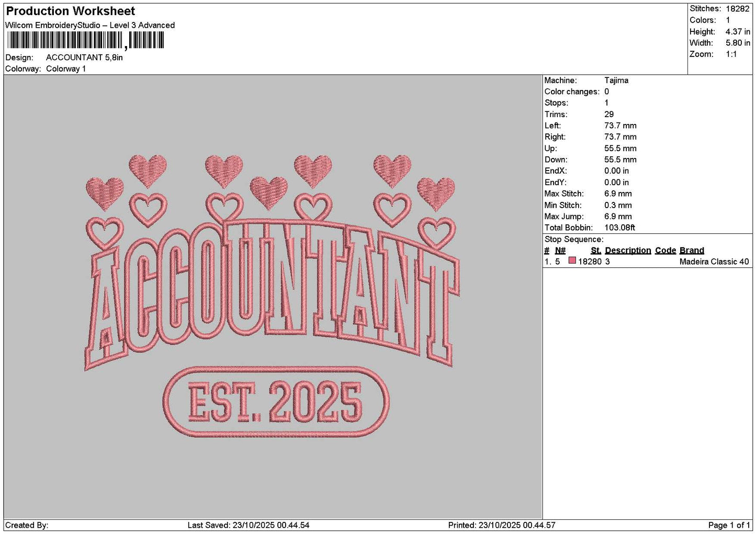The image size is (756, 534).
Task: Click stitches count '18282'
Action: pos(737,9)
